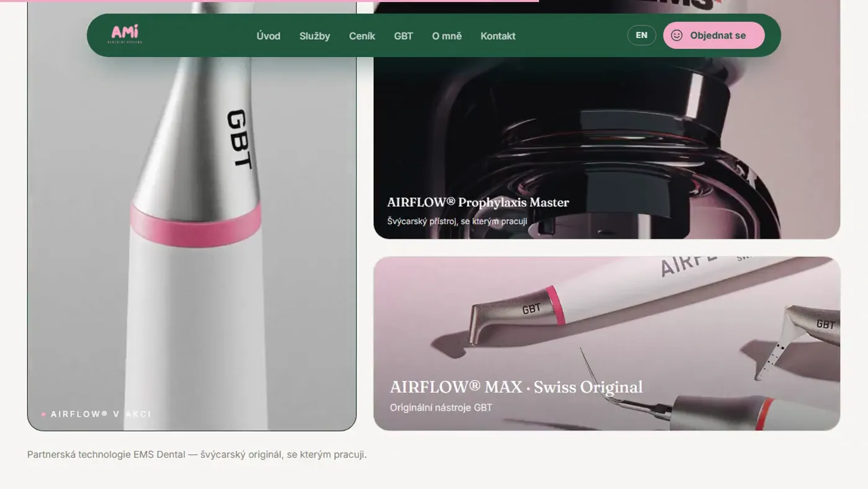The image size is (868, 489).
Task: Click the Partnerská technologie EMS Dental text
Action: (x=197, y=454)
